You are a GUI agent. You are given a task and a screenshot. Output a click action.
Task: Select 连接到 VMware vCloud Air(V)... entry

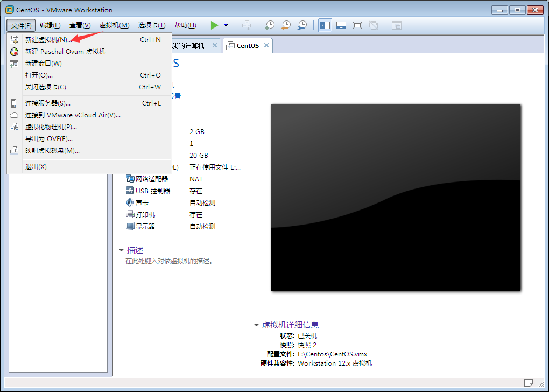(x=89, y=115)
